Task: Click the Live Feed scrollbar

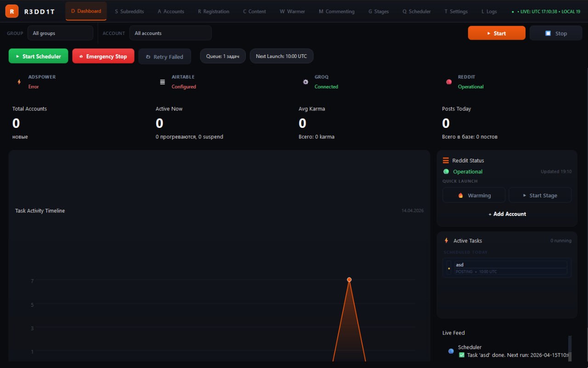Action: [x=570, y=349]
